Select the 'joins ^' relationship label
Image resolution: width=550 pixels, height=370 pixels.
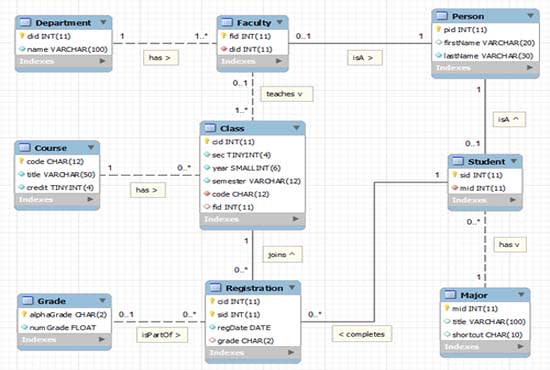[x=282, y=255]
